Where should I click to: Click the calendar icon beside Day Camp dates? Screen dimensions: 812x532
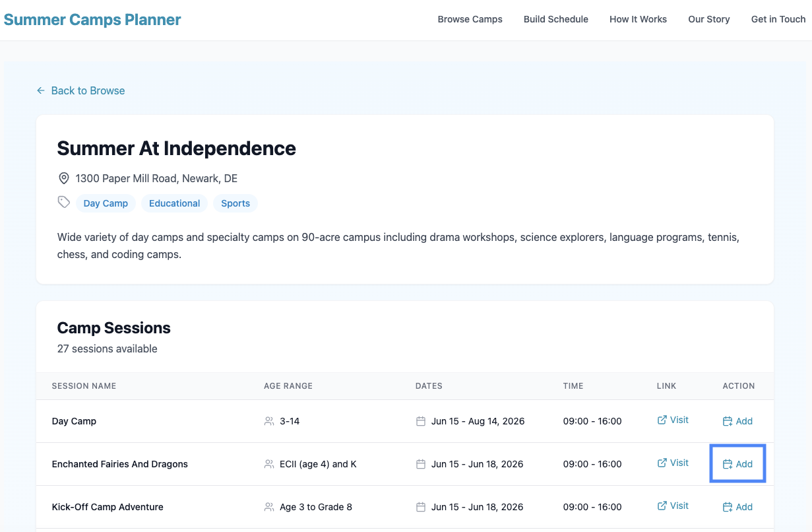tap(421, 420)
